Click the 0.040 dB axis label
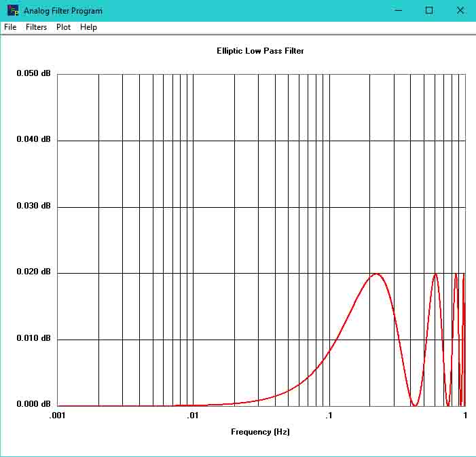The image size is (476, 457). pyautogui.click(x=34, y=139)
